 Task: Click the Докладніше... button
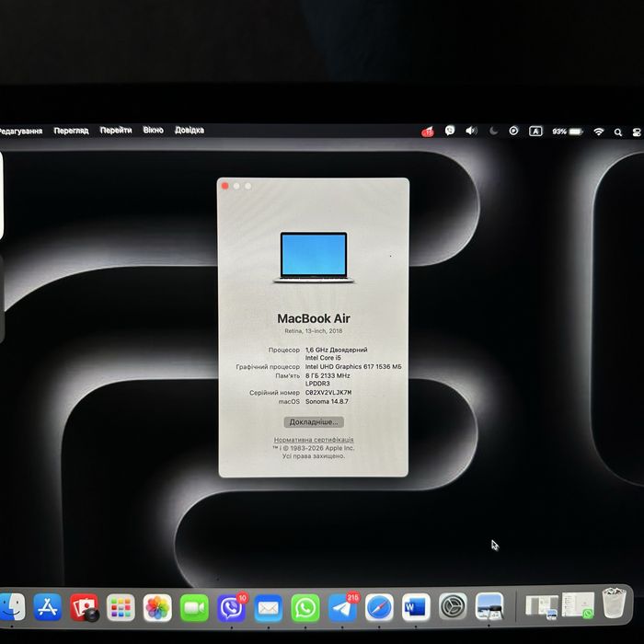click(314, 421)
